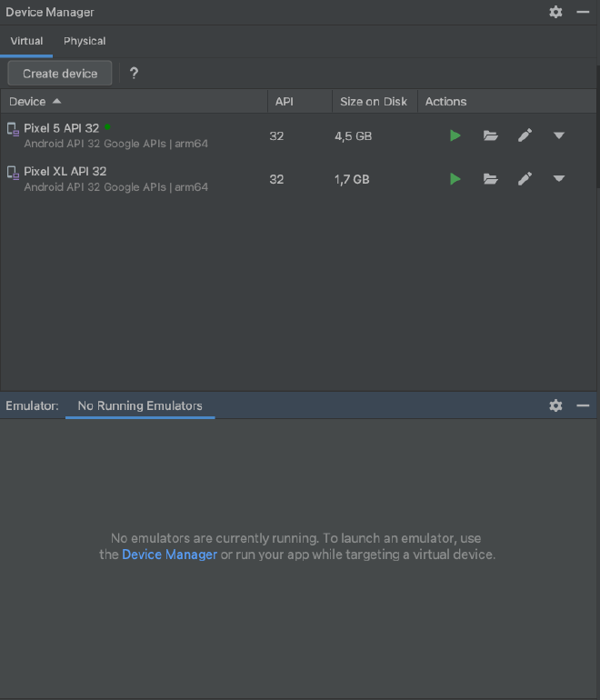
Task: Click the Create device button
Action: (60, 74)
